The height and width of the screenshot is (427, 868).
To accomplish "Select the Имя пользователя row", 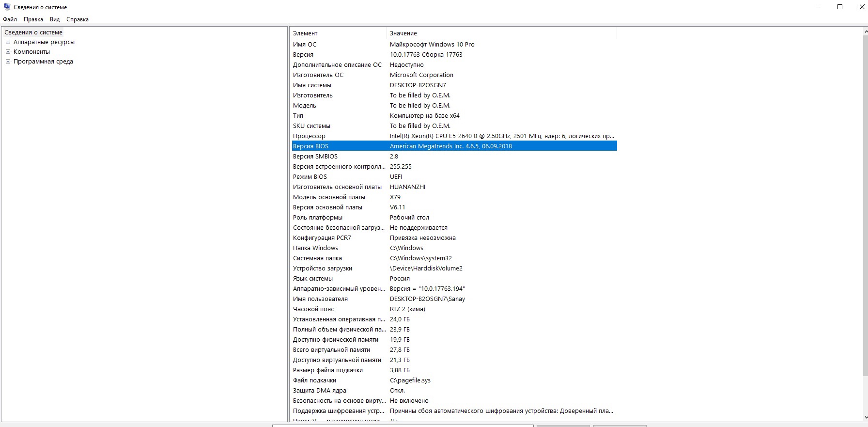I will click(453, 299).
